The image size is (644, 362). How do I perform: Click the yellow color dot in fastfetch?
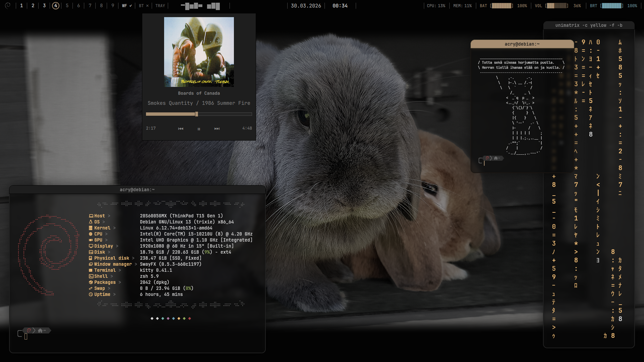pos(179,318)
